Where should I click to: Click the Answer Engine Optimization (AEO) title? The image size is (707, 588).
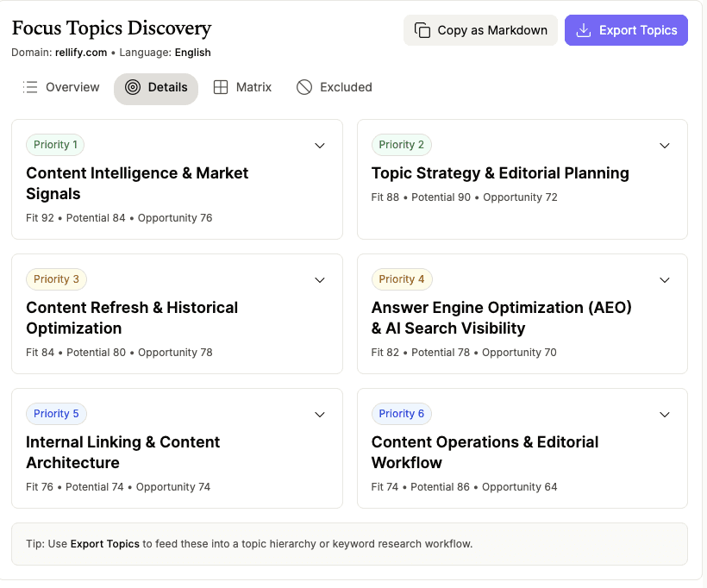coord(502,318)
